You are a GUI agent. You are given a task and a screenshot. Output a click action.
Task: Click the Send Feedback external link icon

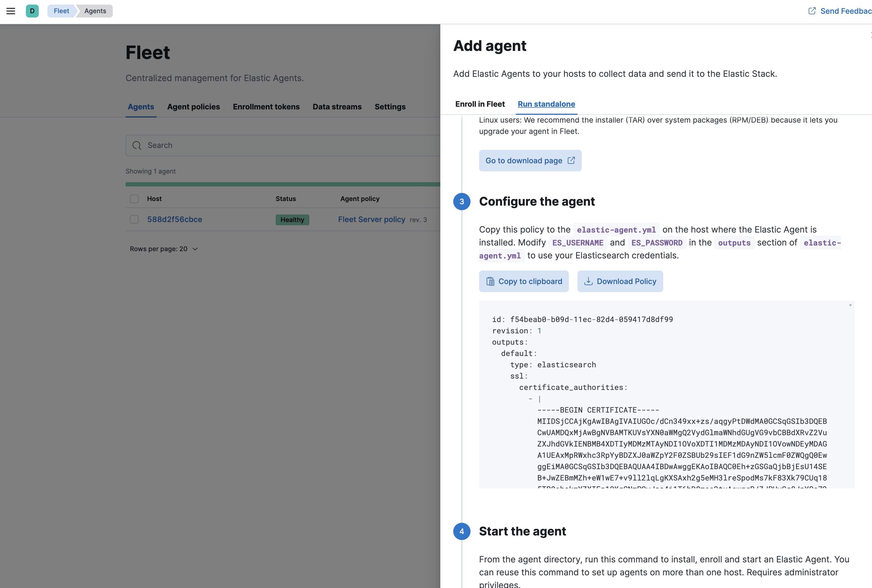click(812, 11)
